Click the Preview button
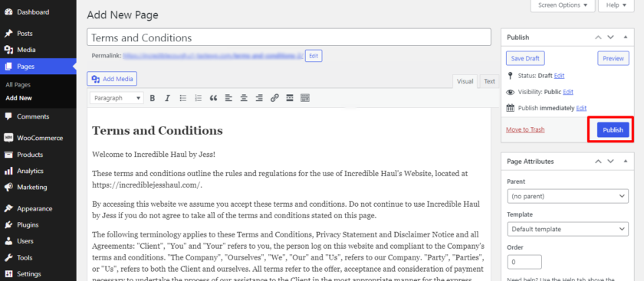Viewport: 644px width, 281px height. (x=613, y=58)
